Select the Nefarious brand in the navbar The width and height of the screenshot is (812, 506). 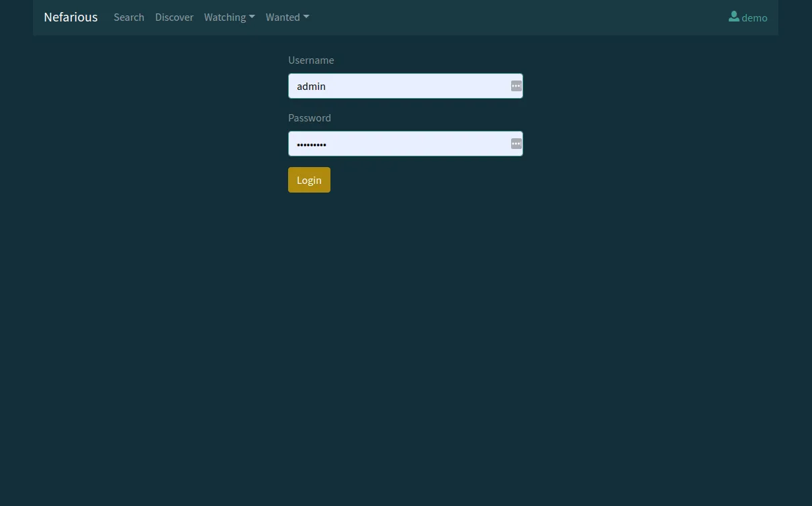pyautogui.click(x=71, y=17)
